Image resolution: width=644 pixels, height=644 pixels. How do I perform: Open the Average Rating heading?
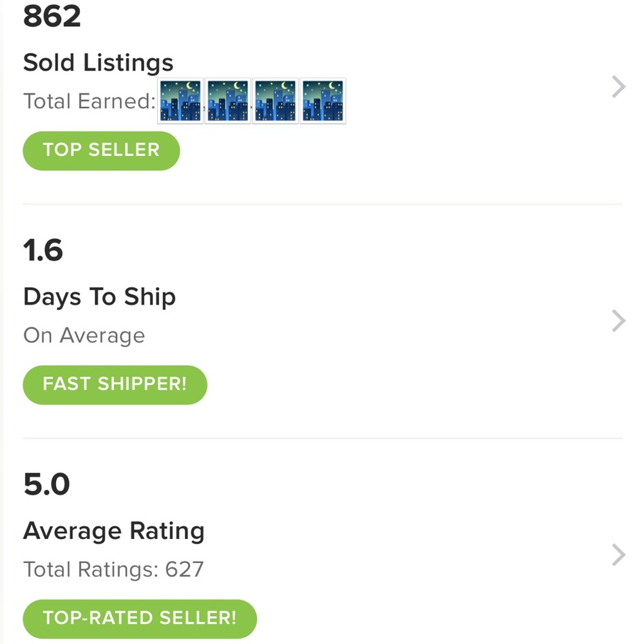pyautogui.click(x=113, y=532)
